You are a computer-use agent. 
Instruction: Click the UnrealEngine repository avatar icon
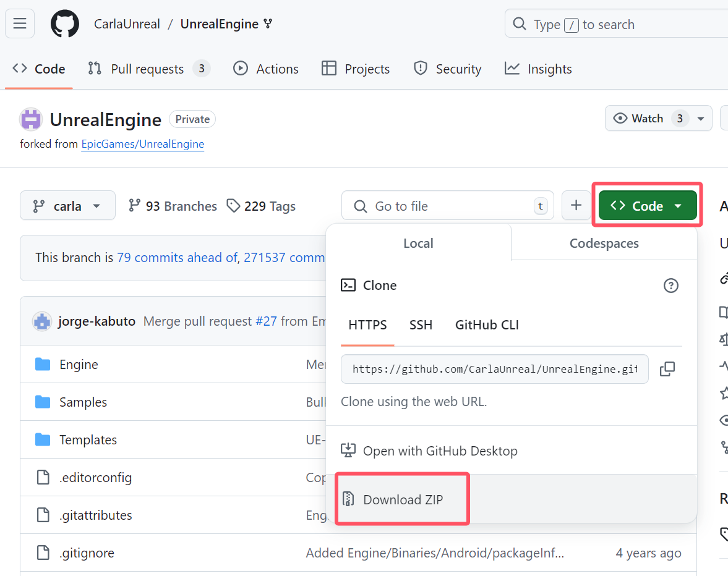pos(31,119)
